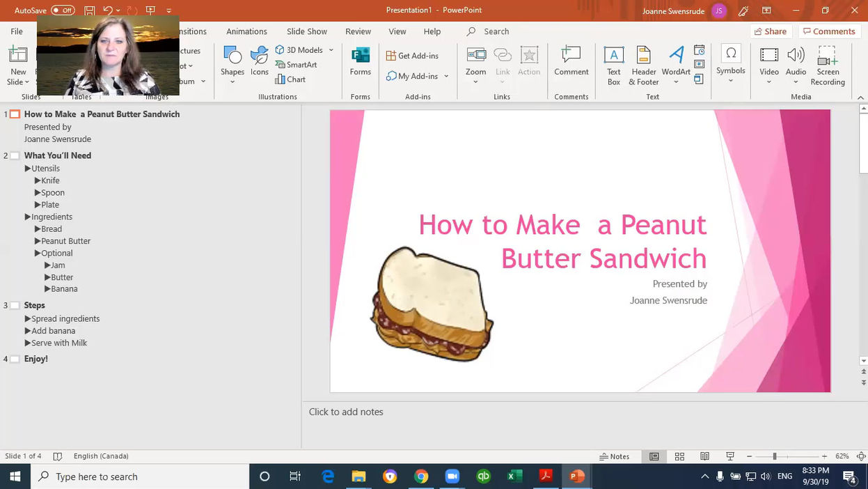Image resolution: width=868 pixels, height=489 pixels.
Task: Select outline slide 2 What You'll Need
Action: [57, 155]
